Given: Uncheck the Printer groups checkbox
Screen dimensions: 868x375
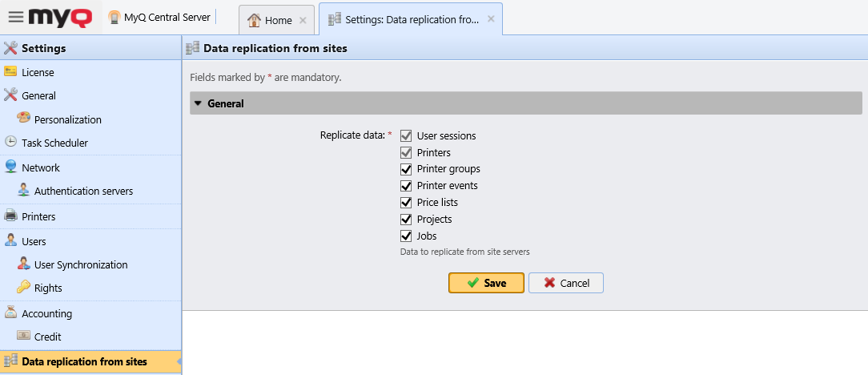Looking at the screenshot, I should tap(406, 169).
